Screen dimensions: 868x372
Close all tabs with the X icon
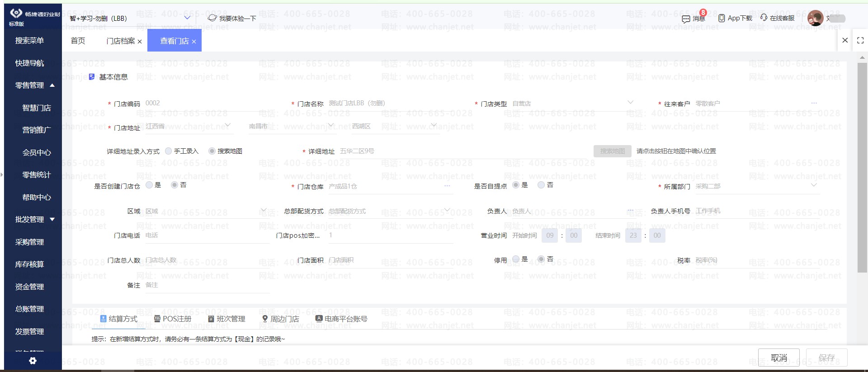click(845, 40)
